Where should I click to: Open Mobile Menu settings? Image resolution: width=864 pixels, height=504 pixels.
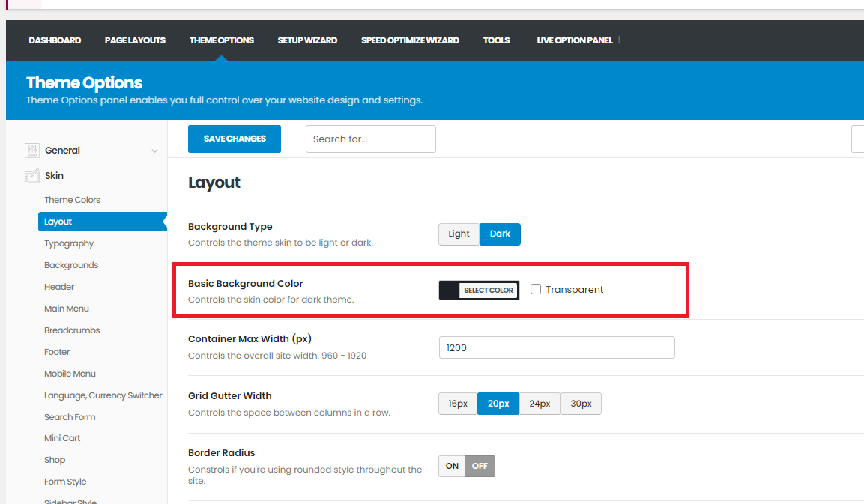point(70,374)
